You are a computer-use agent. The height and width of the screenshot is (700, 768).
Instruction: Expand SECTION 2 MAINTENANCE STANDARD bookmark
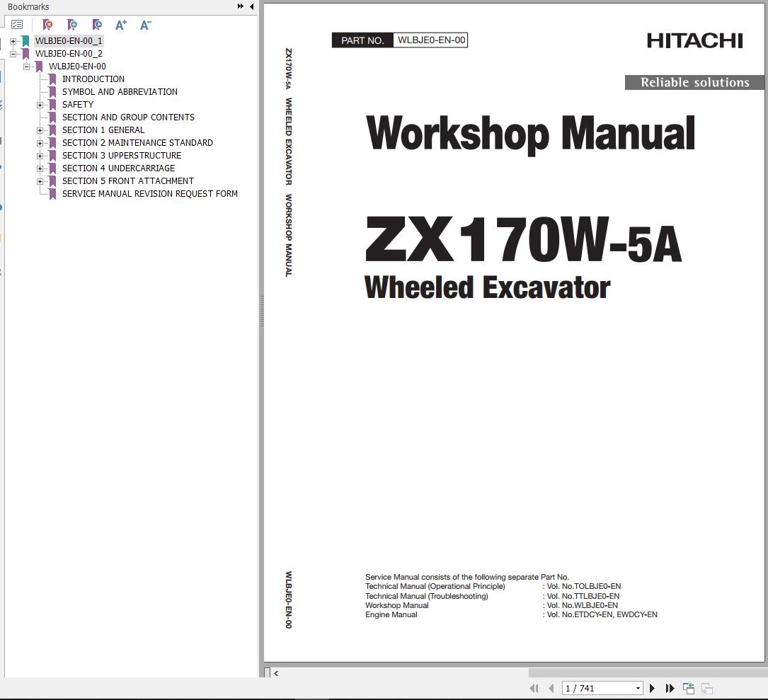40,143
